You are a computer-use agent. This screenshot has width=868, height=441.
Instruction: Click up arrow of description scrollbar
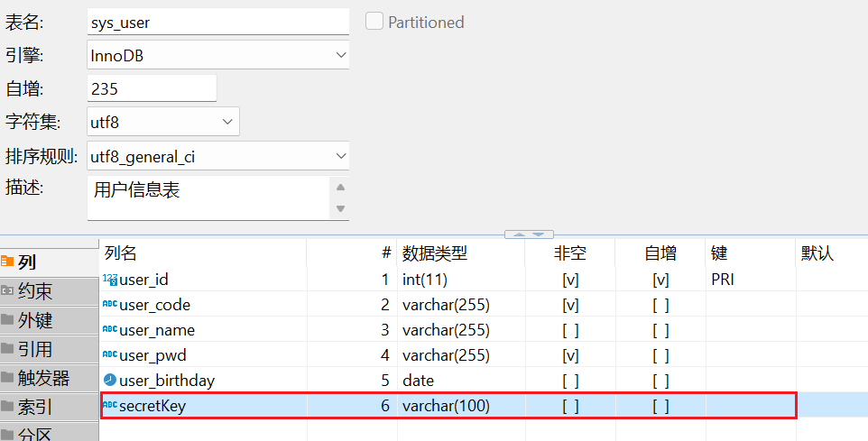coord(340,187)
